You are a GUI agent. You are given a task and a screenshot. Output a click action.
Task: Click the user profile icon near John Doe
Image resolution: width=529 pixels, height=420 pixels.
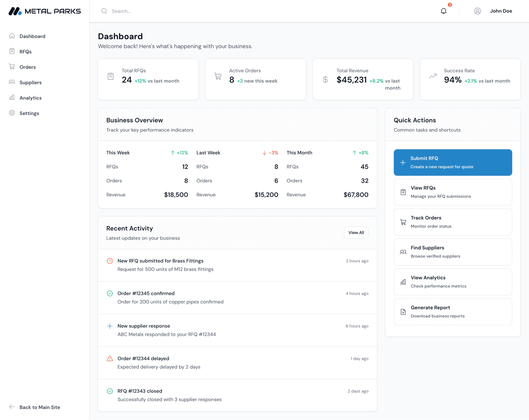478,11
